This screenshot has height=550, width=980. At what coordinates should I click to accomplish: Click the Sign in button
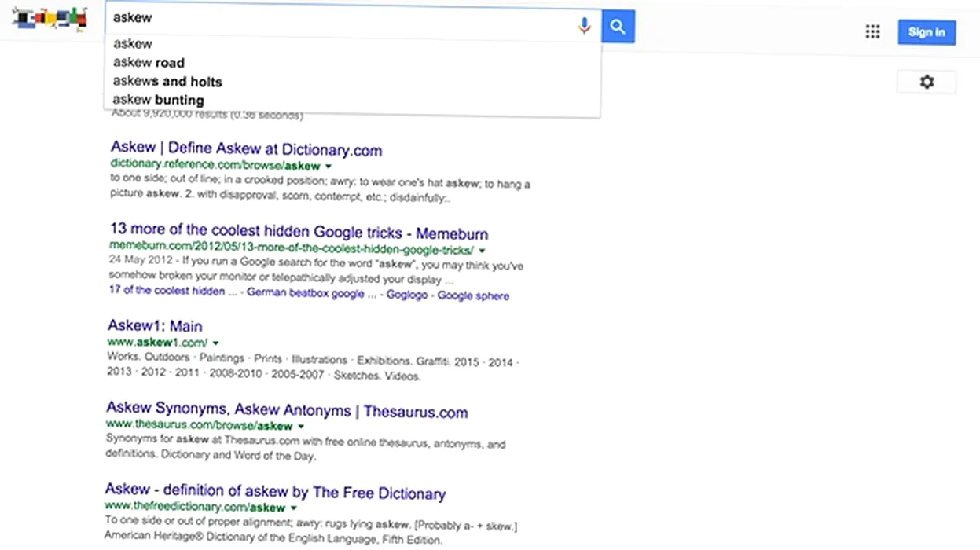[927, 32]
